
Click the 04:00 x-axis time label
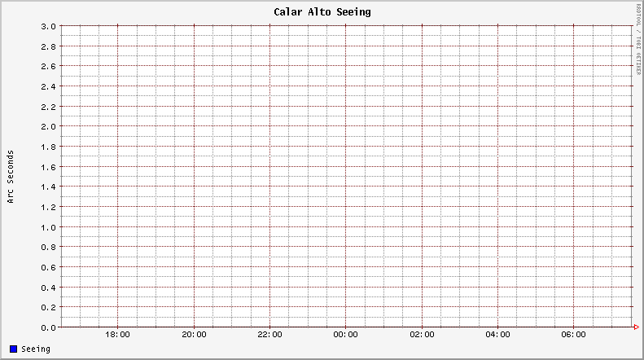click(x=497, y=335)
